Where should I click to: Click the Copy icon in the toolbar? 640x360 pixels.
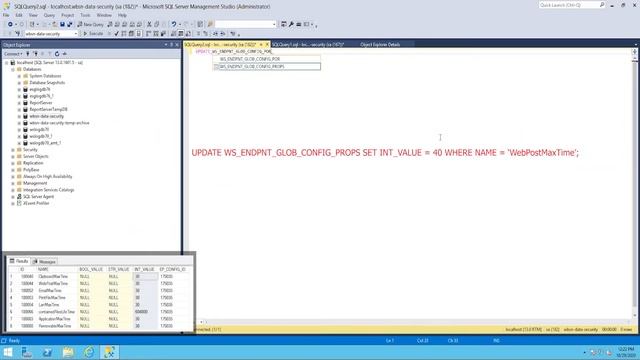click(157, 24)
